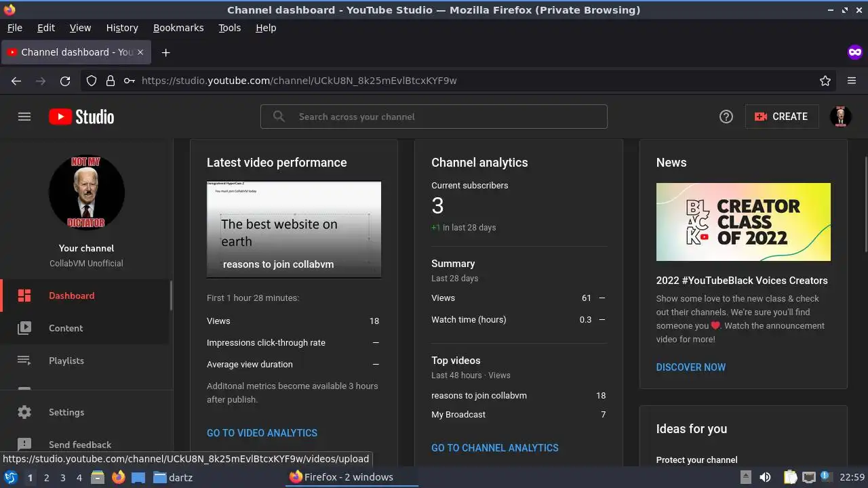Click GO TO CHANNEL ANALYTICS link
This screenshot has height=488, width=868.
[495, 448]
